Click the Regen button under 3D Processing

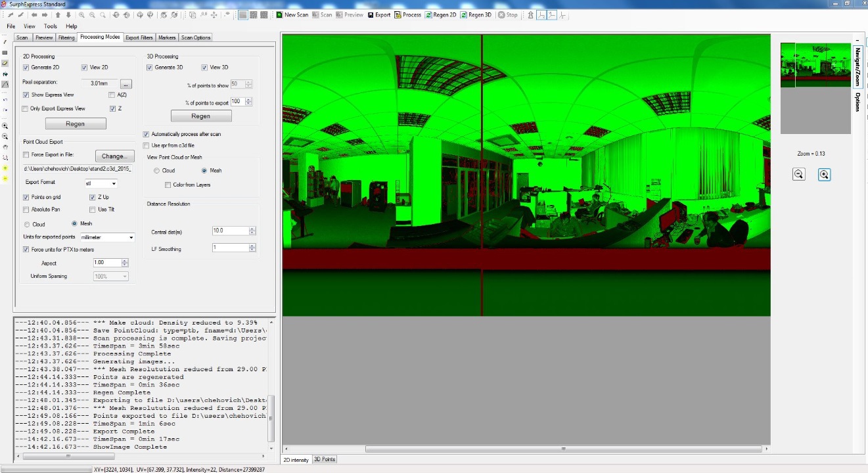point(201,116)
